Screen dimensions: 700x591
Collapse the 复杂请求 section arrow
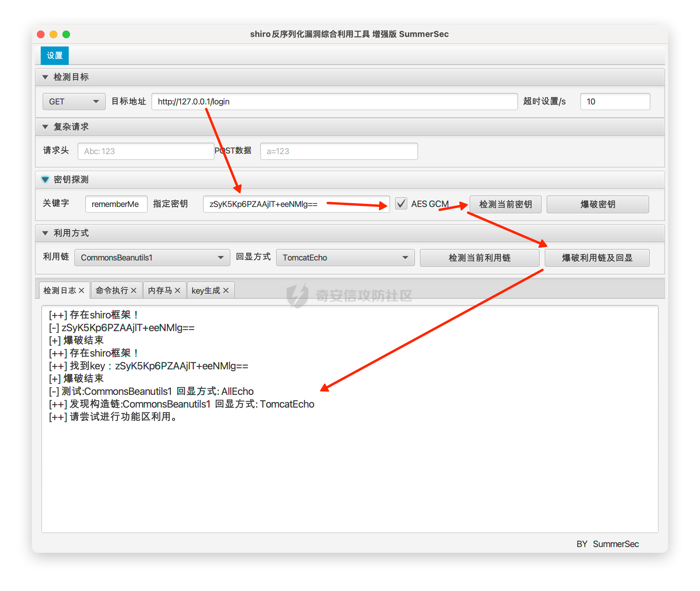click(45, 127)
